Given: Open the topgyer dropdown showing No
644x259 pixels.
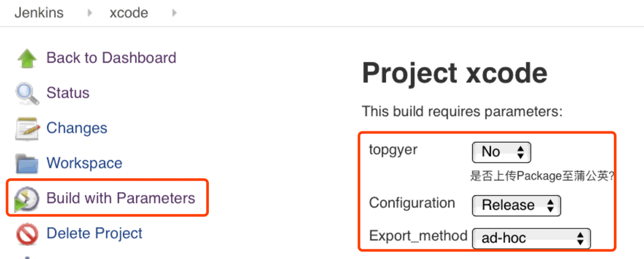Looking at the screenshot, I should 501,152.
